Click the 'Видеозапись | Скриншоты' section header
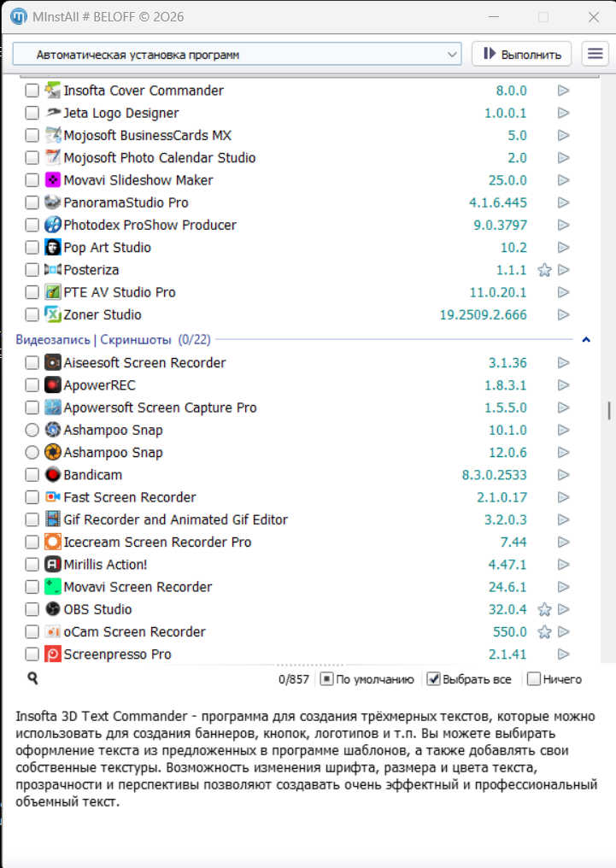Screen dimensions: 616x868 click(x=113, y=339)
